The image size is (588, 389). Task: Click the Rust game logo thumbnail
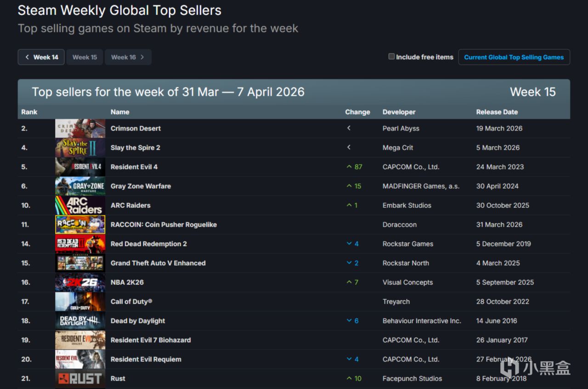pos(80,379)
